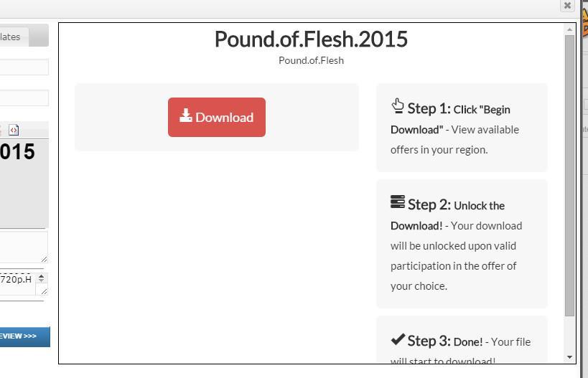The width and height of the screenshot is (588, 378).
Task: Click the checkmark icon beside Step 3
Action: click(398, 339)
